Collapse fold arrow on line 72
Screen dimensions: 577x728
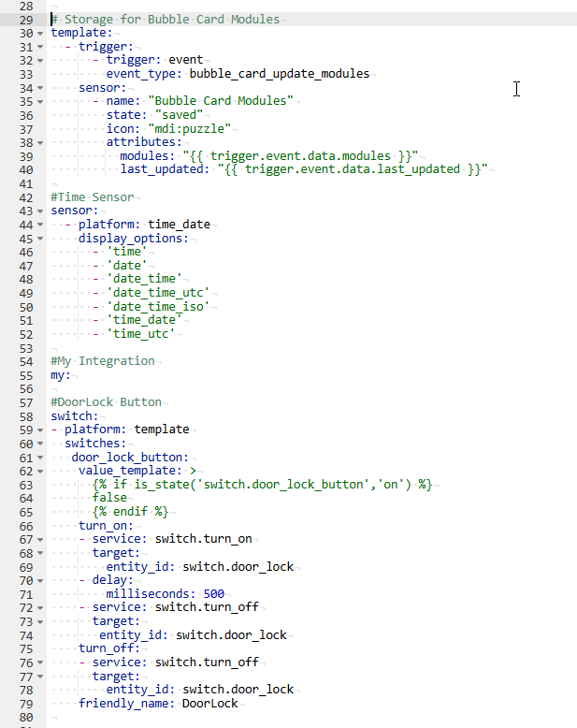(x=40, y=608)
